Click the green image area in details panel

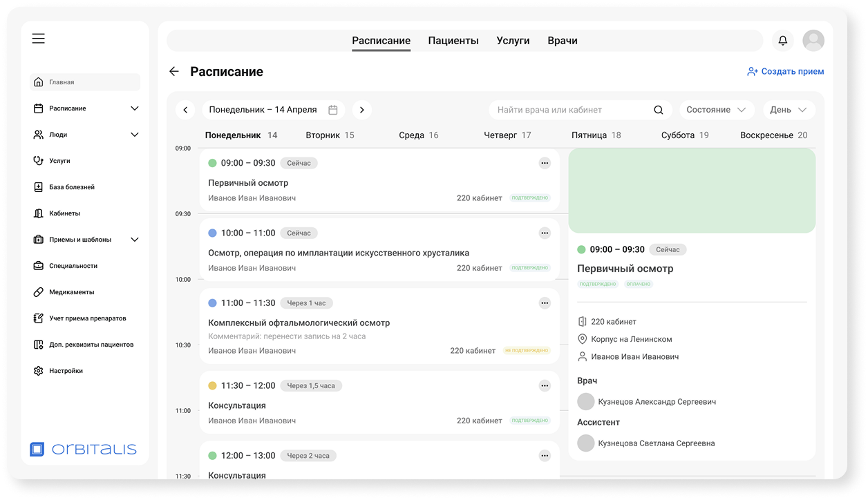click(x=692, y=191)
